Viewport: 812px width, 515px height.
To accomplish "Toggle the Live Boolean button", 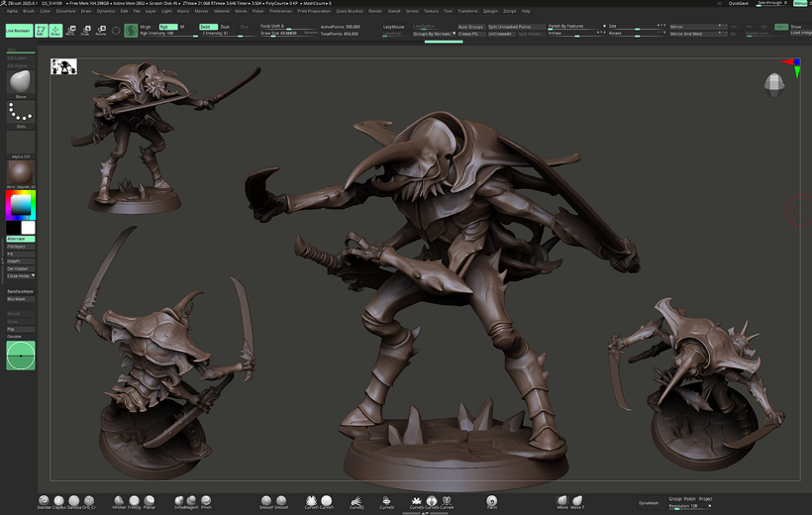I will (x=18, y=31).
